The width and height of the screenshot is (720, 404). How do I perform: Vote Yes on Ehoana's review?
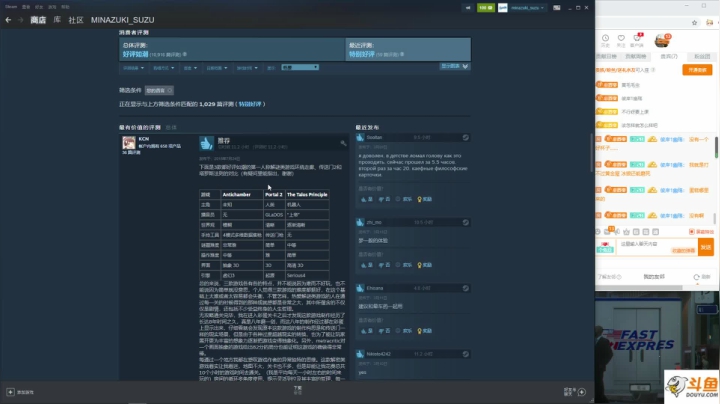tap(366, 331)
